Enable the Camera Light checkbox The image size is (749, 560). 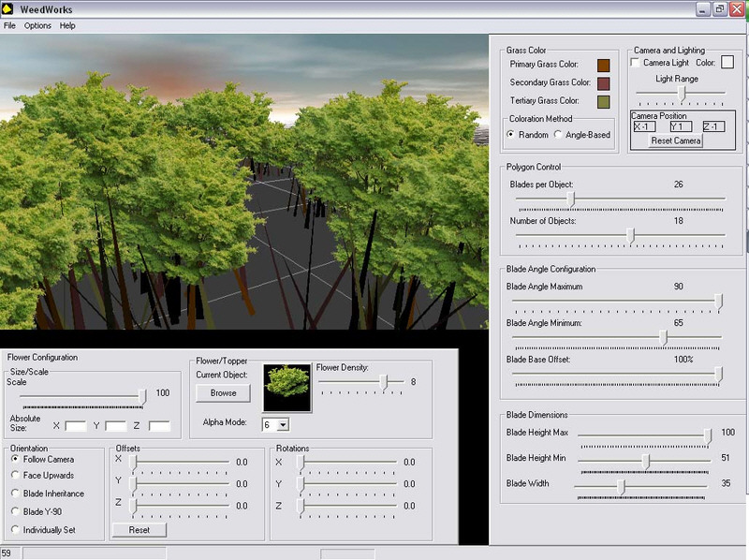pos(636,63)
